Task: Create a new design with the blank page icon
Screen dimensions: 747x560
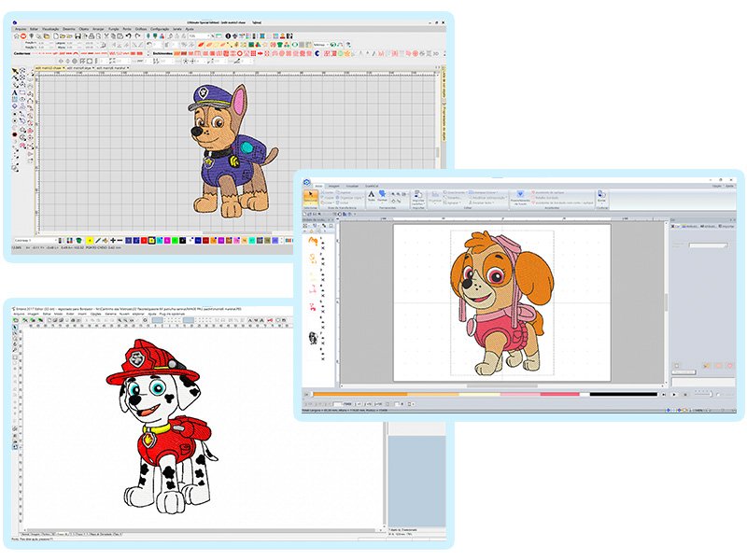Action: click(56, 36)
